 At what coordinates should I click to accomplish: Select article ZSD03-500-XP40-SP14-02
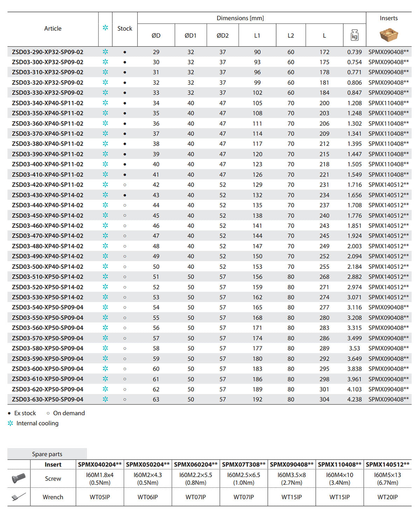pos(48,266)
